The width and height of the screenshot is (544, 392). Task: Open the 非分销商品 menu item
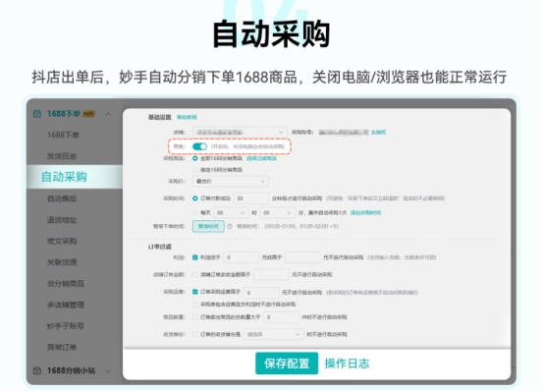tap(66, 284)
